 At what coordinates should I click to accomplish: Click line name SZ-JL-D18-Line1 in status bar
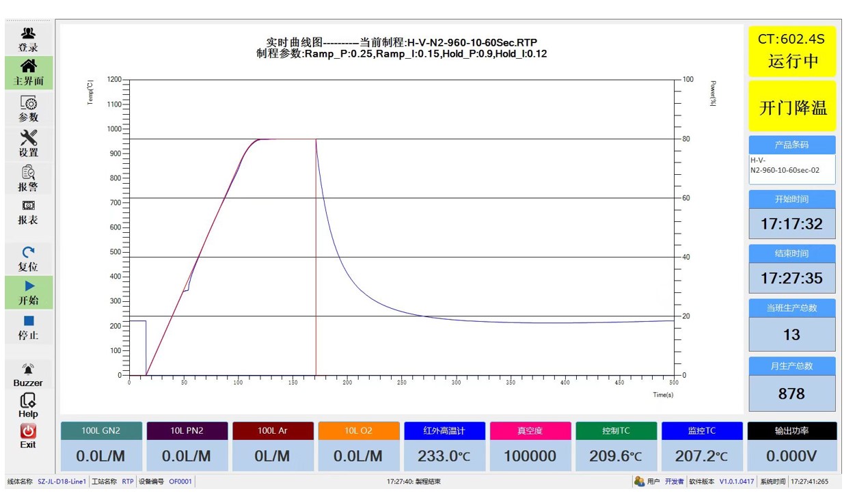coord(62,482)
